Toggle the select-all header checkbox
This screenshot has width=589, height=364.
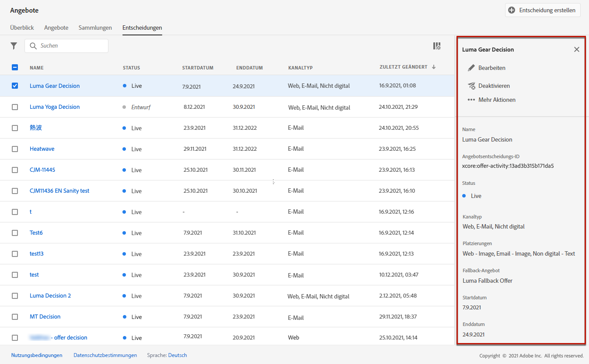(x=15, y=67)
